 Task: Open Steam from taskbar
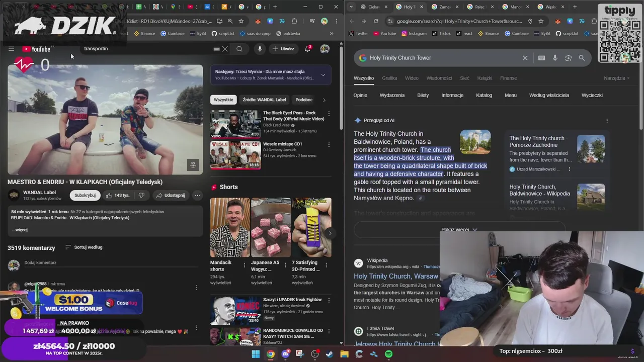tap(329, 354)
